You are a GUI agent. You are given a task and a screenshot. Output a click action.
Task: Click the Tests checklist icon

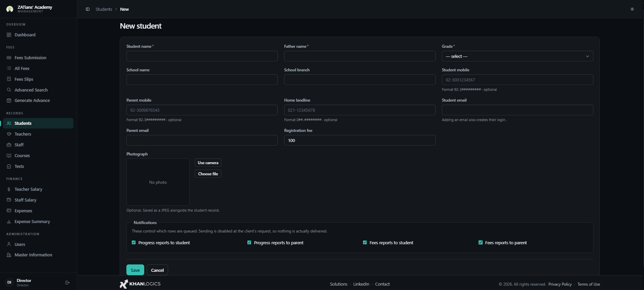click(x=9, y=166)
